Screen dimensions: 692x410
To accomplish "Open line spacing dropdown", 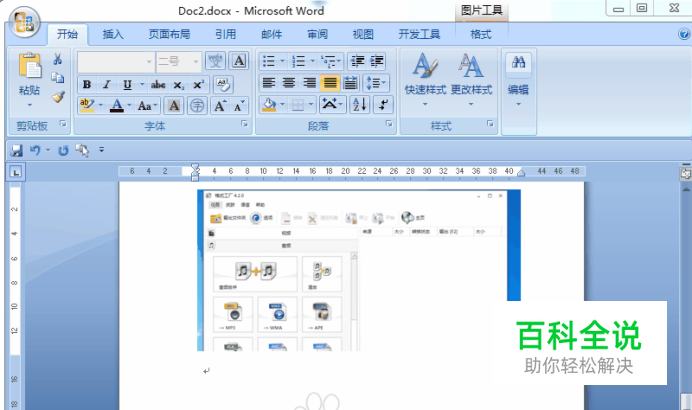I will click(x=376, y=83).
